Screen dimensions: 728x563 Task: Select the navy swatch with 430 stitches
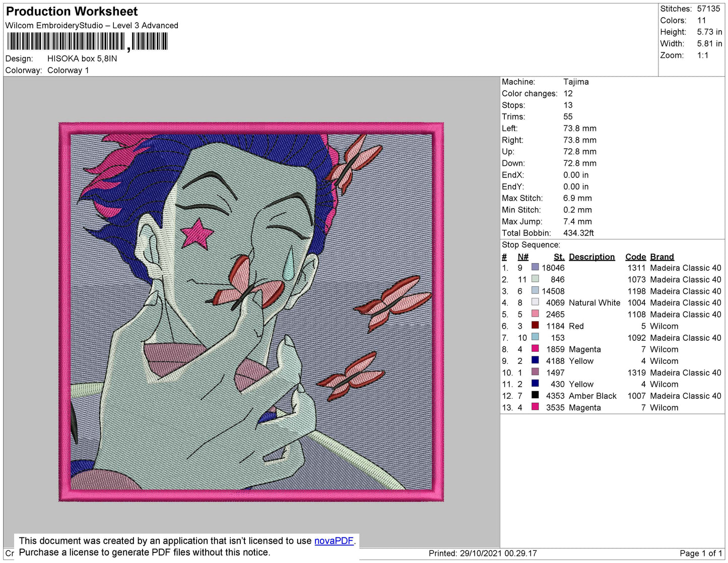pos(535,384)
